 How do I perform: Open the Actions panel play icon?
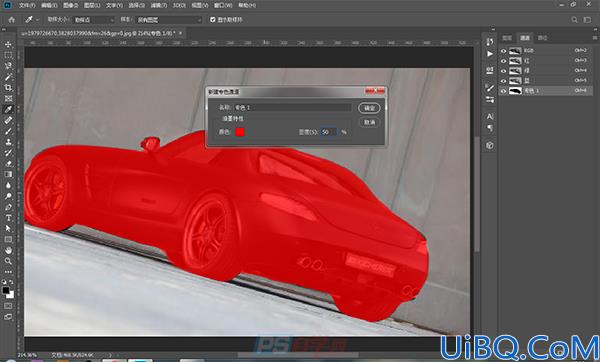point(490,54)
